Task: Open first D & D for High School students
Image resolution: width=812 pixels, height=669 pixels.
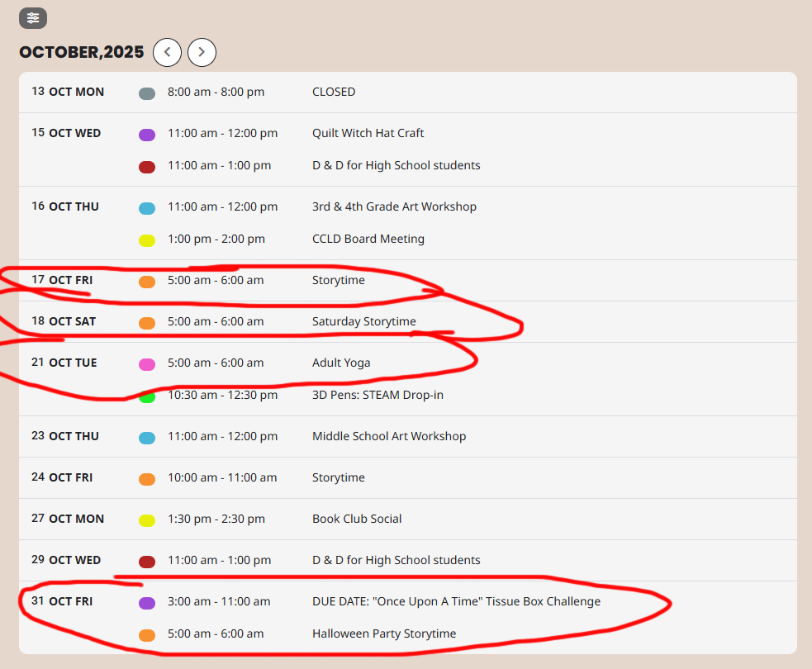Action: tap(396, 165)
